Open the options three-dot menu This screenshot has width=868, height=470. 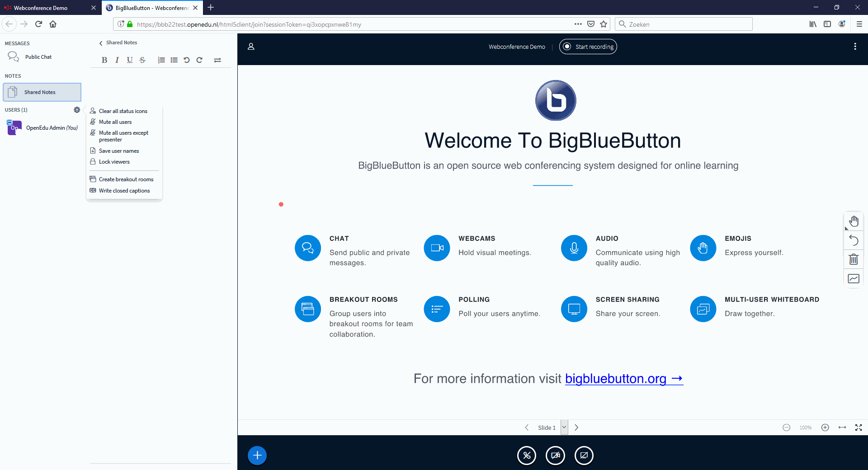click(x=855, y=47)
